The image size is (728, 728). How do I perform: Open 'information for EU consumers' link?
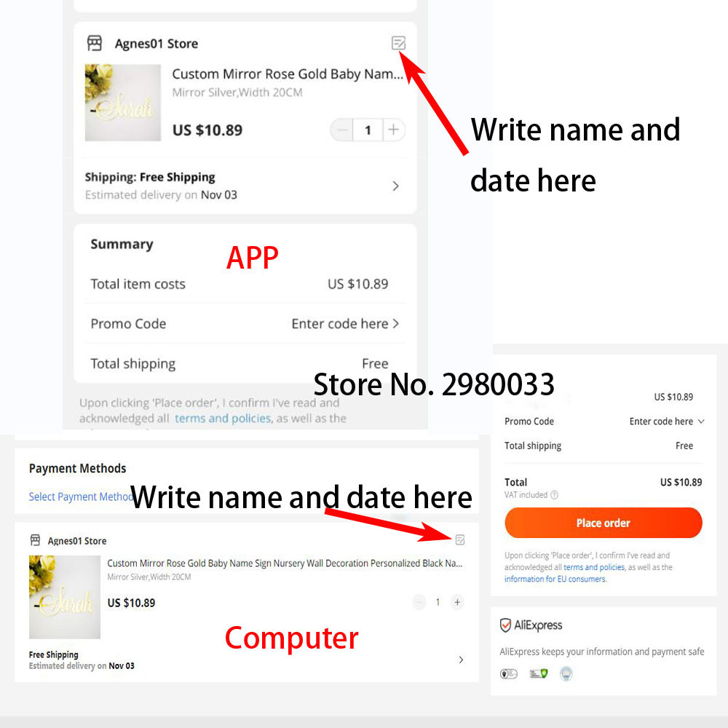[555, 579]
